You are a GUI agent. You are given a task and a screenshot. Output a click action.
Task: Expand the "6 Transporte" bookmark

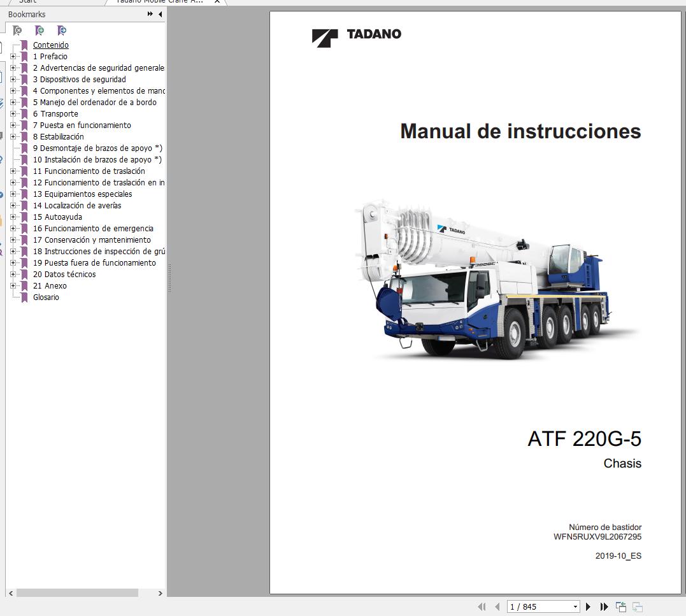point(14,113)
